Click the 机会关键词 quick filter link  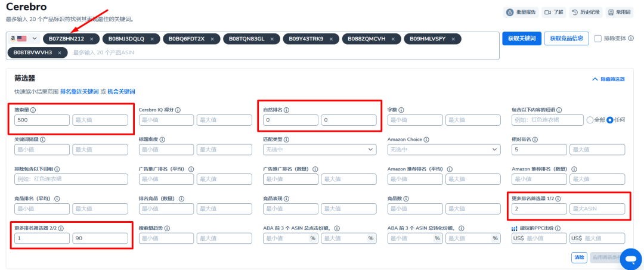pos(121,92)
